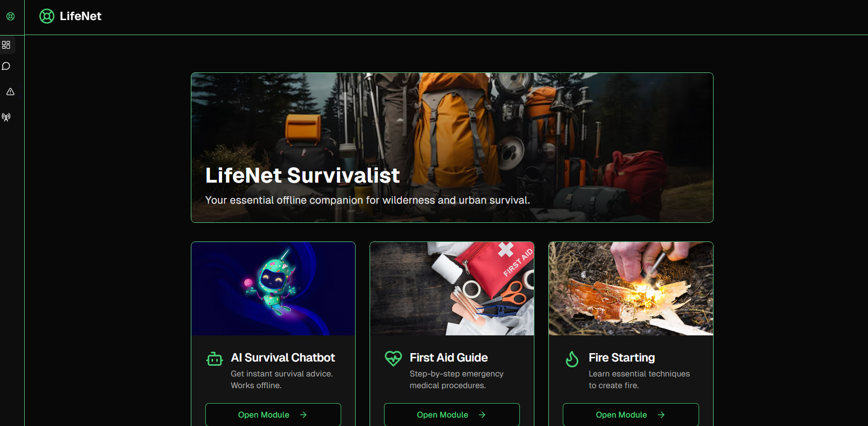The image size is (868, 426).
Task: Click the Fire Starting card title
Action: (622, 357)
